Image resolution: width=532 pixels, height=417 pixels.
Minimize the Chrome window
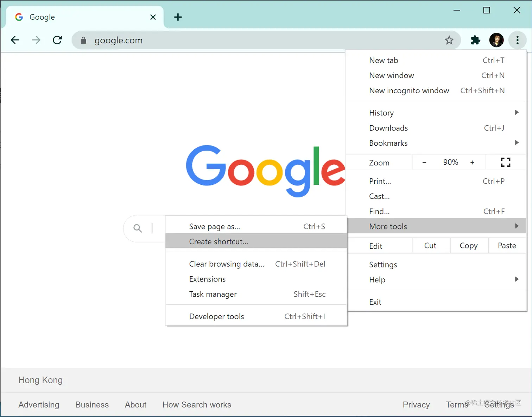pyautogui.click(x=457, y=10)
